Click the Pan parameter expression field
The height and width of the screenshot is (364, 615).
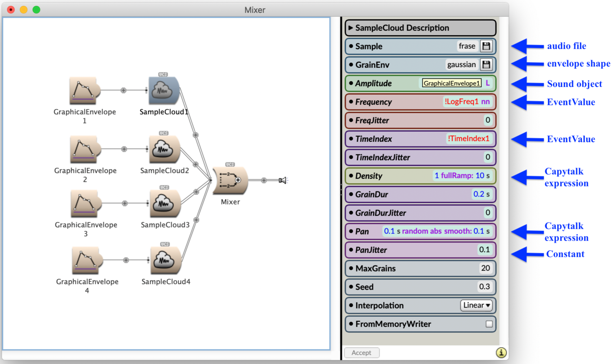(437, 231)
